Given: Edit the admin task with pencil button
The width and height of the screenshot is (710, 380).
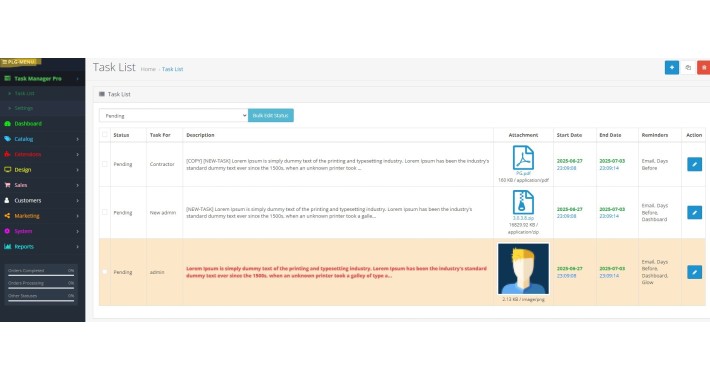Looking at the screenshot, I should 694,272.
